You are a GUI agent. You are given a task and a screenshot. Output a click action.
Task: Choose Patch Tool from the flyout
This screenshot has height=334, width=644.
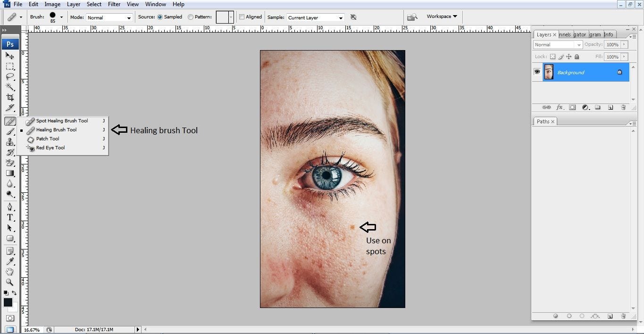(48, 139)
